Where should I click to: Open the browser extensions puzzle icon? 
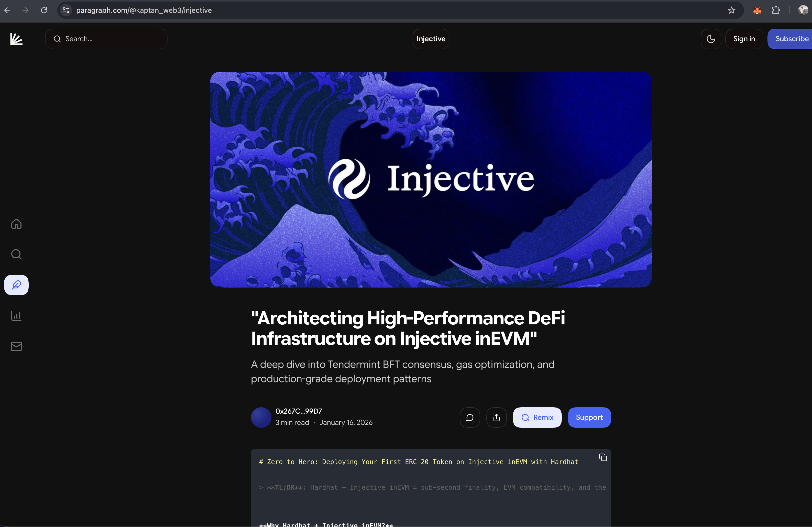point(775,10)
